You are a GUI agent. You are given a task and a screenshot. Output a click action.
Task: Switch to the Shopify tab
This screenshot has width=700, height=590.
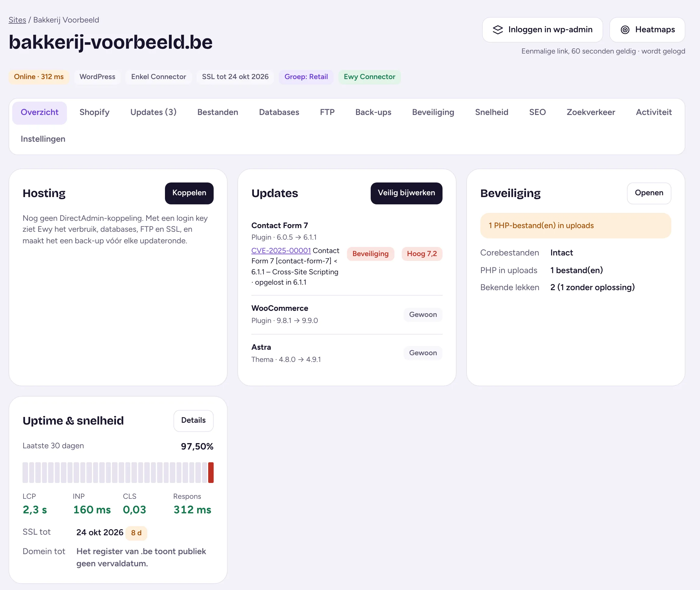tap(94, 113)
